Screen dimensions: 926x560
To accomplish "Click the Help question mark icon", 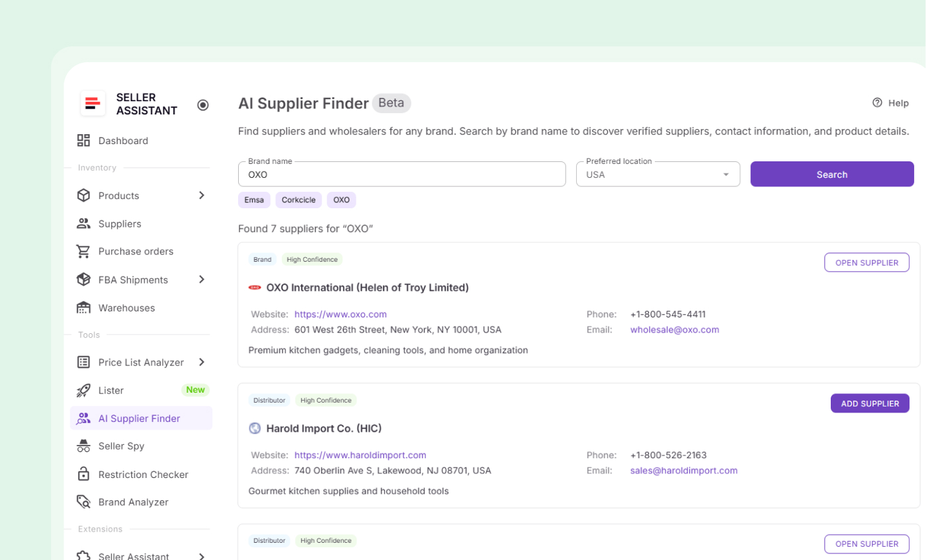I will [878, 103].
